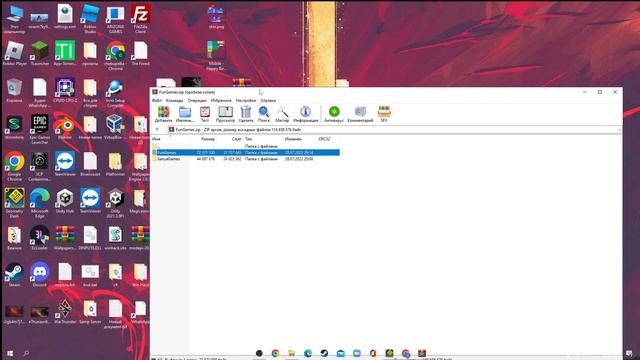This screenshot has width=640, height=360.
Task: Click the SFX toolbar icon
Action: coord(384,114)
